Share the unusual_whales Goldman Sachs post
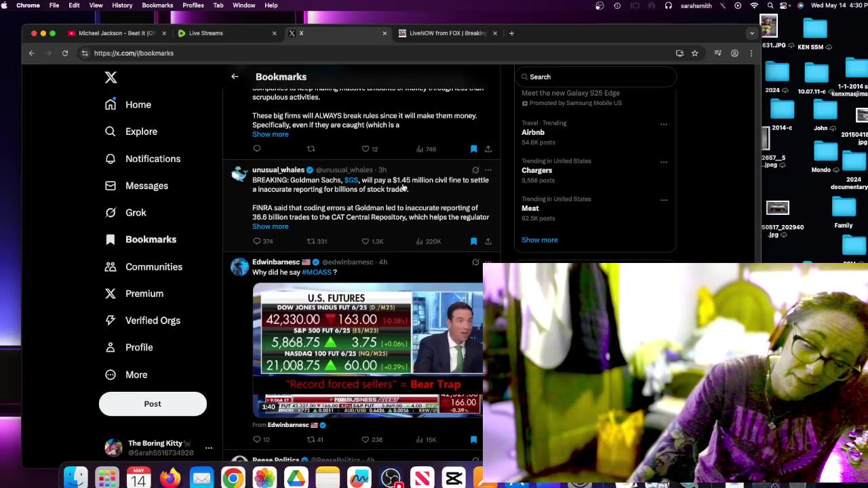 pyautogui.click(x=488, y=241)
